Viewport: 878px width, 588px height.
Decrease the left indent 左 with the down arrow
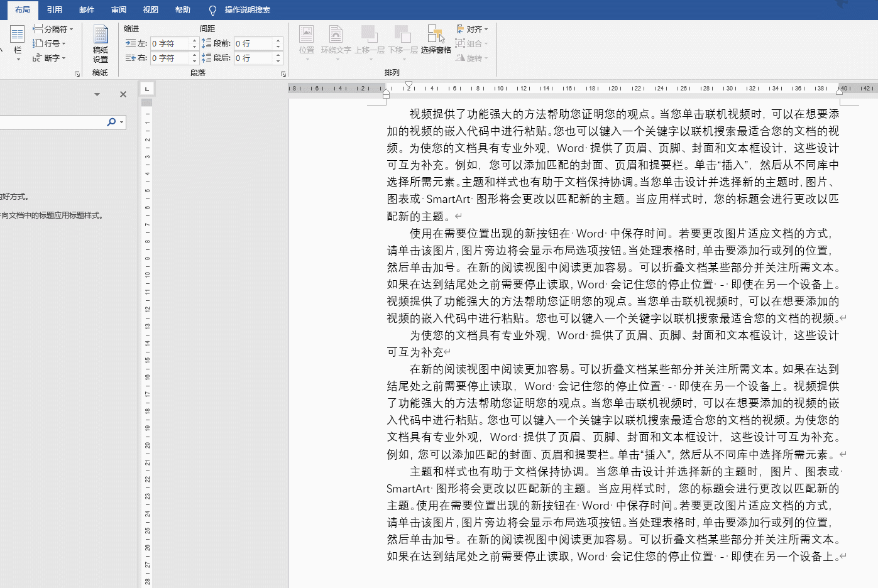click(194, 46)
